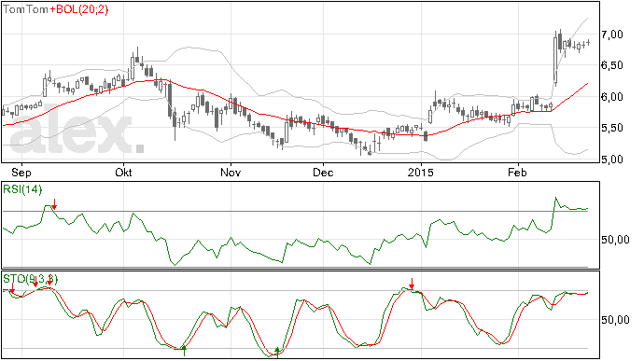Click the 50,00 value on STO panel
The height and width of the screenshot is (361, 644).
(x=615, y=320)
